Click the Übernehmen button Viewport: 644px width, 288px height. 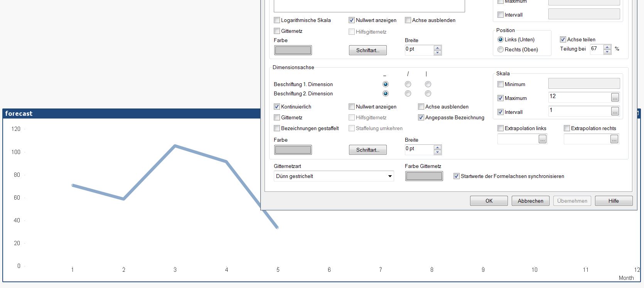[572, 201]
